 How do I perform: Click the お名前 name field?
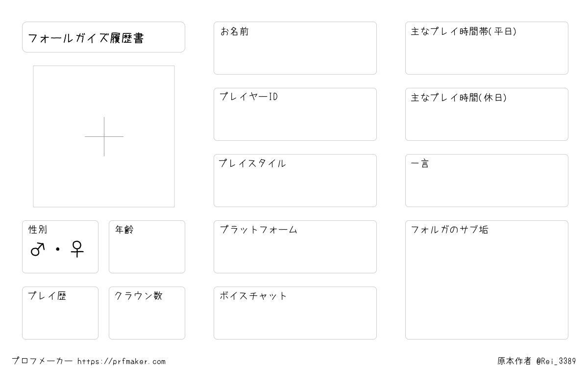coord(295,48)
